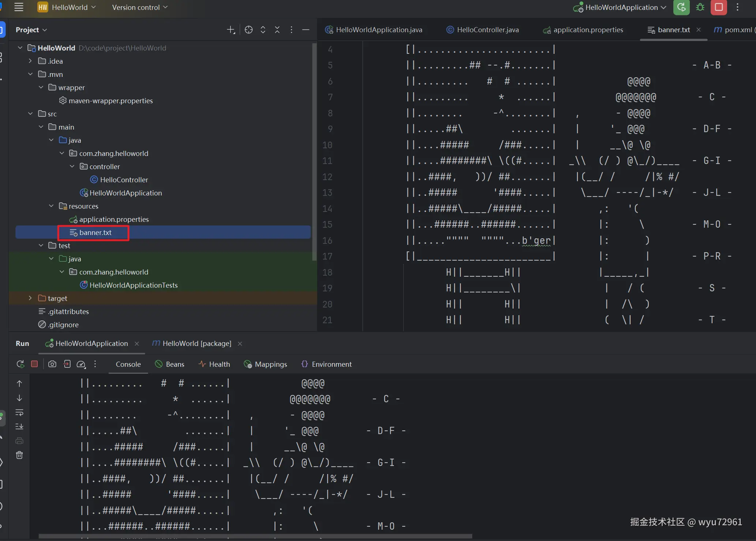Open the Version control dropdown
Screen dimensions: 756x541
click(x=140, y=7)
